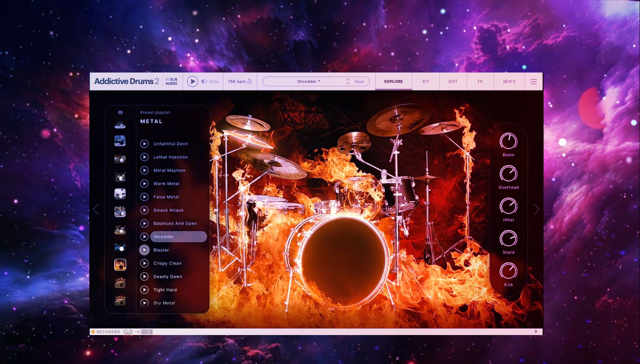The image size is (640, 364).
Task: Select the highlighted flaming kit thumbnail
Action: (x=120, y=265)
